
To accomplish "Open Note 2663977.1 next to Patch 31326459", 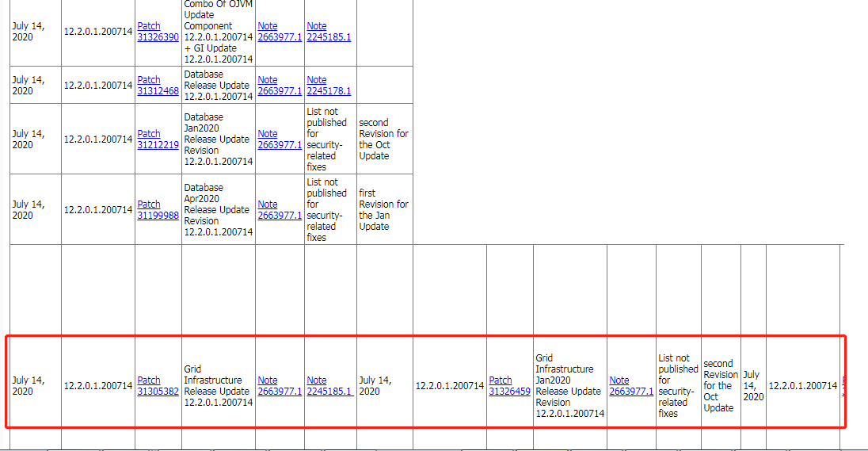I will pyautogui.click(x=631, y=386).
